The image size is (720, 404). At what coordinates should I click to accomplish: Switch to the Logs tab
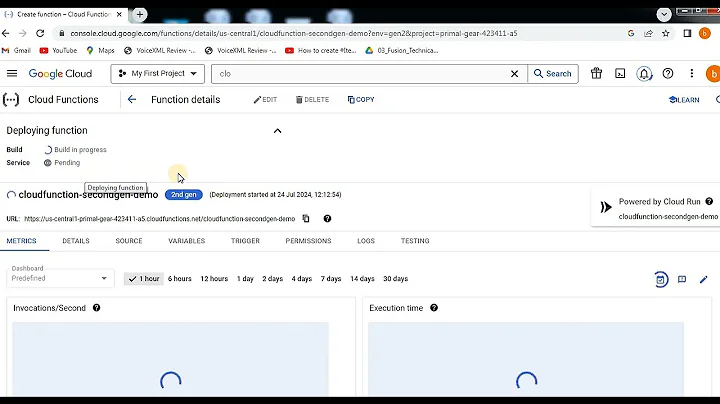click(366, 241)
